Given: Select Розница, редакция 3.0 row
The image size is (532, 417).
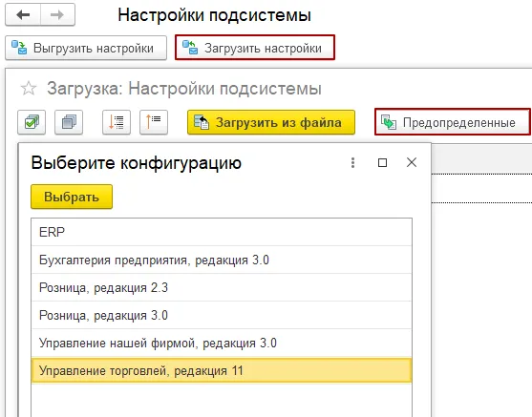Looking at the screenshot, I should 222,315.
